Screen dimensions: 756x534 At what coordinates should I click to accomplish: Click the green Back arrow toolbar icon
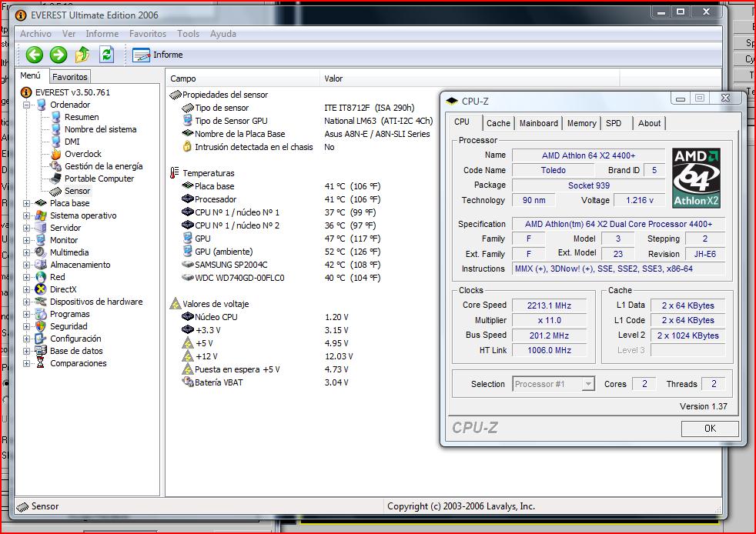(x=34, y=55)
